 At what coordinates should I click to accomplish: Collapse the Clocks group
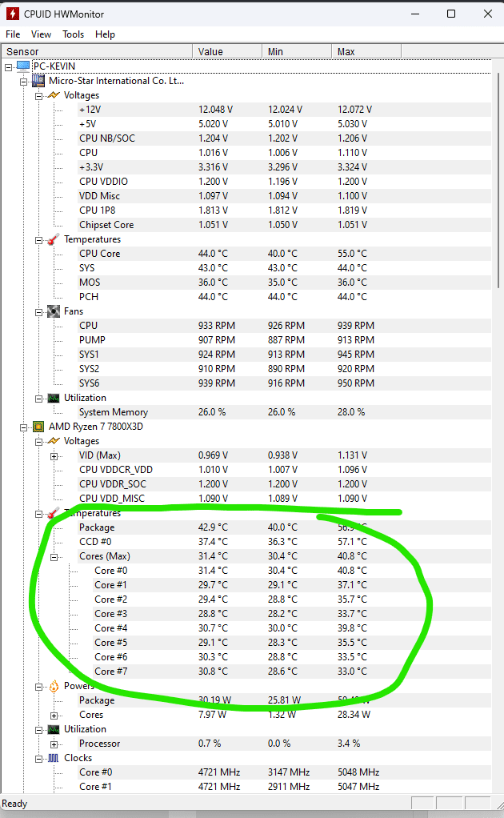[38, 759]
